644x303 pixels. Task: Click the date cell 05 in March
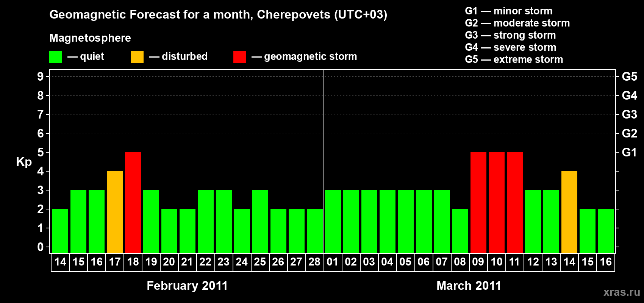(405, 262)
